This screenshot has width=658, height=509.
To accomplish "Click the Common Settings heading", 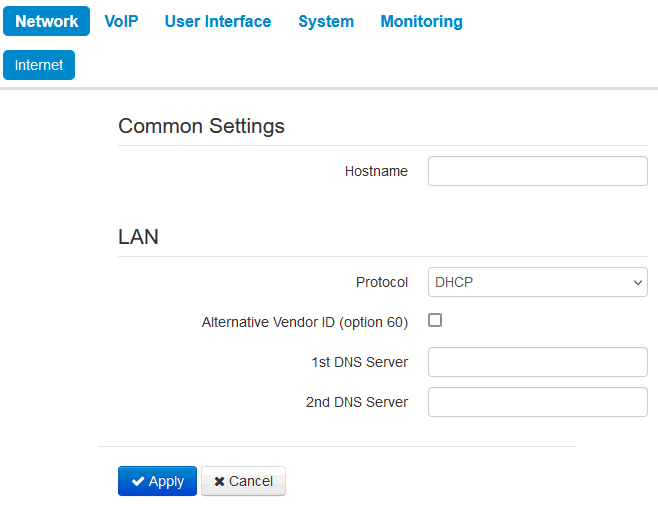I will coord(201,126).
